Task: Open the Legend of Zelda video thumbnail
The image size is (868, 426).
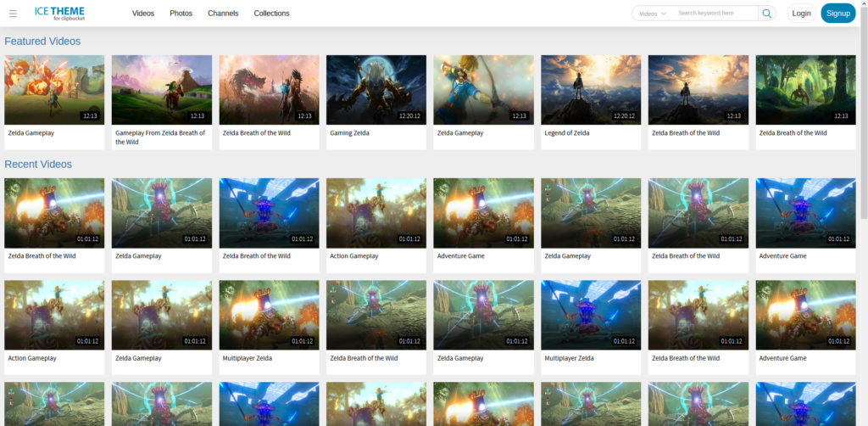Action: click(591, 90)
